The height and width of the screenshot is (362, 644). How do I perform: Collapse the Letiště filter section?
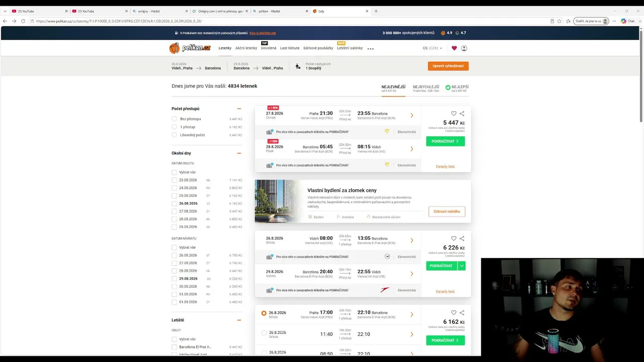pyautogui.click(x=239, y=320)
